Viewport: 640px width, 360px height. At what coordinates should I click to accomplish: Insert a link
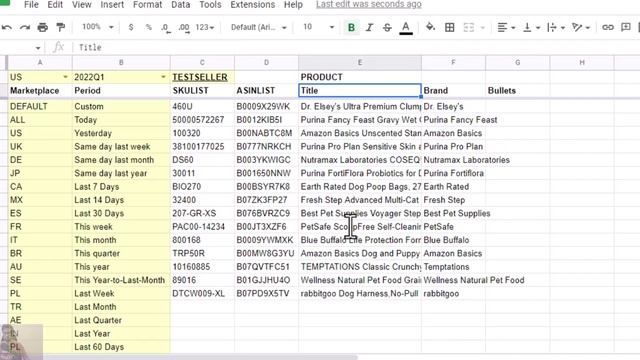pyautogui.click(x=608, y=27)
